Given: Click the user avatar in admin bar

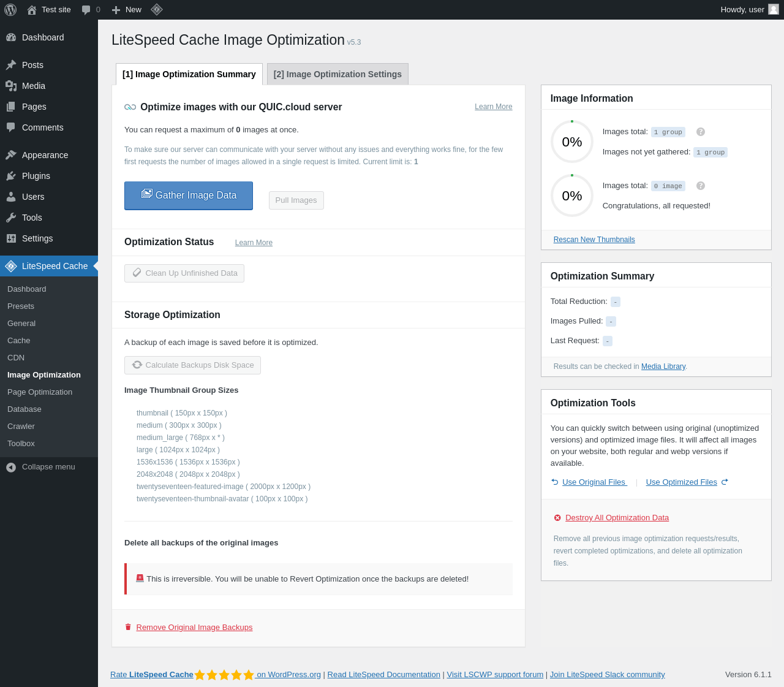Looking at the screenshot, I should coord(774,10).
